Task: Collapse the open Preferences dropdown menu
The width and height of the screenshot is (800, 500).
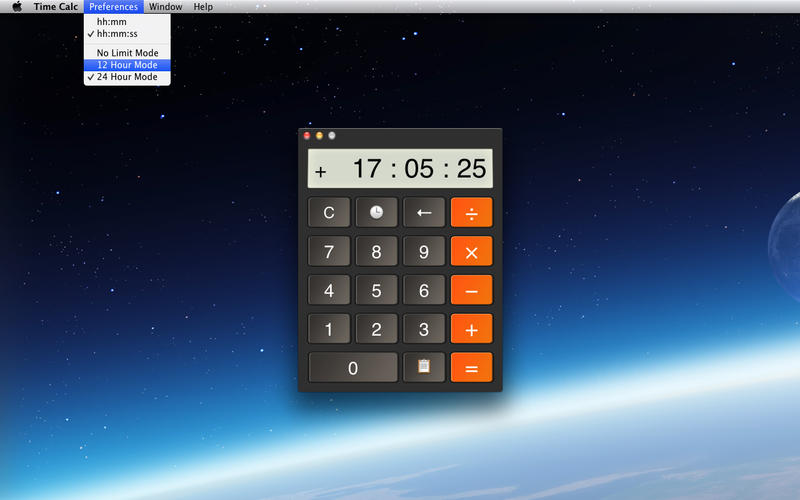Action: coord(113,7)
